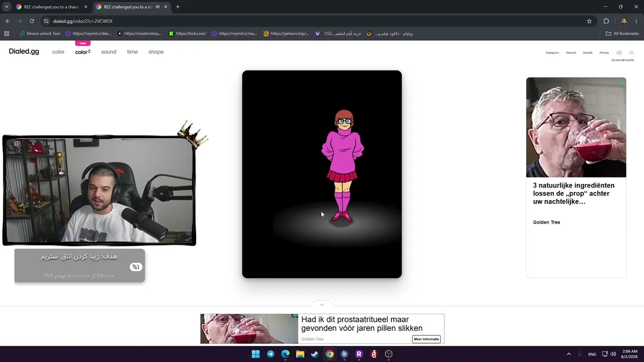The width and height of the screenshot is (644, 362).
Task: Switch the ENG input language
Action: tap(592, 354)
